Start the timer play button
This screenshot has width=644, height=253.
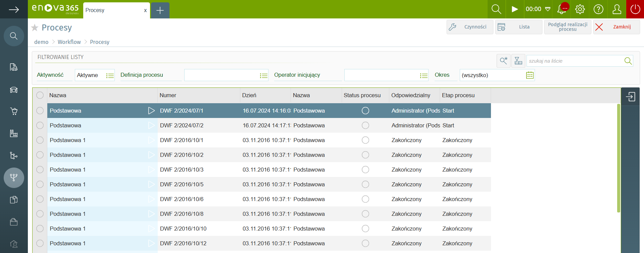[514, 9]
